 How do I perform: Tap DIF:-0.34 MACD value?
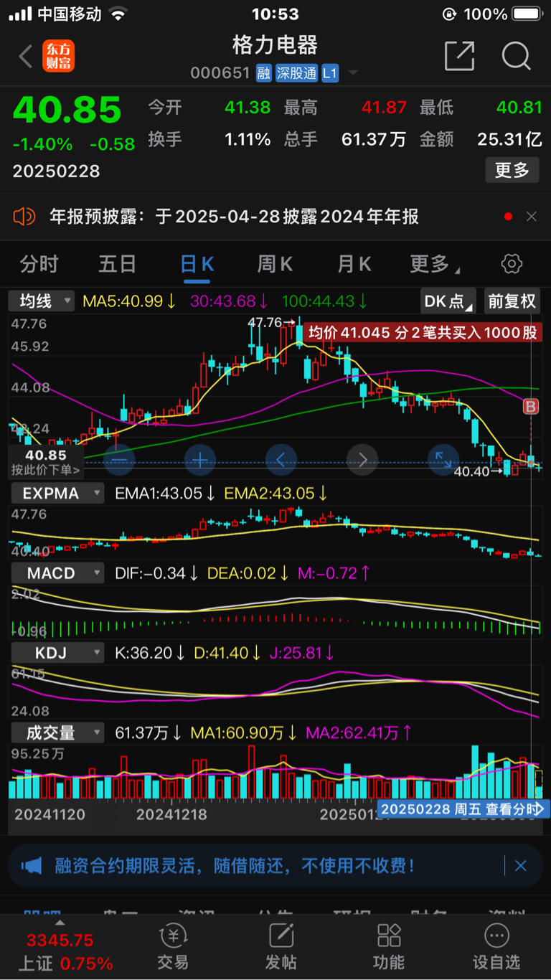pyautogui.click(x=157, y=573)
